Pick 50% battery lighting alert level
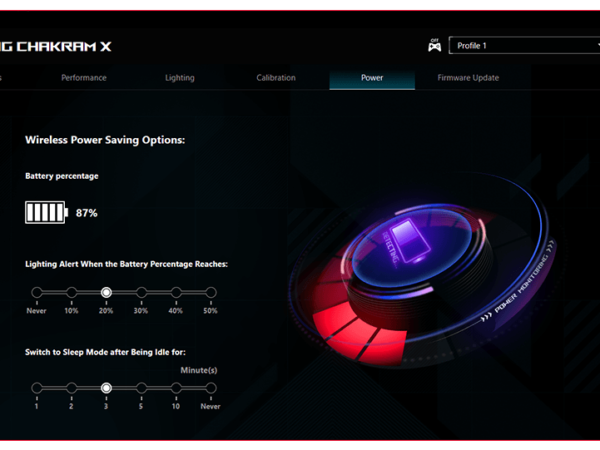Screen dimensions: 600x450 point(210,293)
